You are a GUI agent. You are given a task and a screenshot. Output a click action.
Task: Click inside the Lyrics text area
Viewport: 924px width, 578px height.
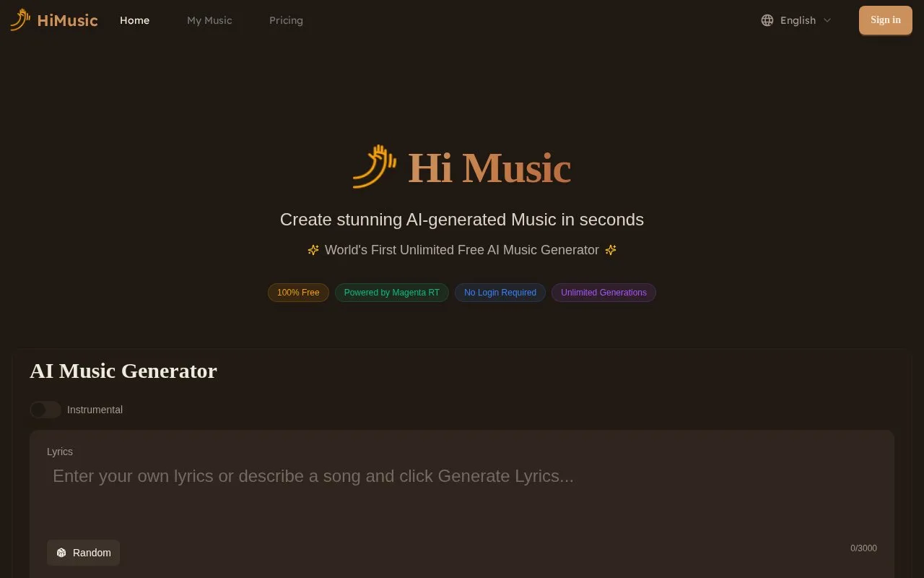click(462, 499)
